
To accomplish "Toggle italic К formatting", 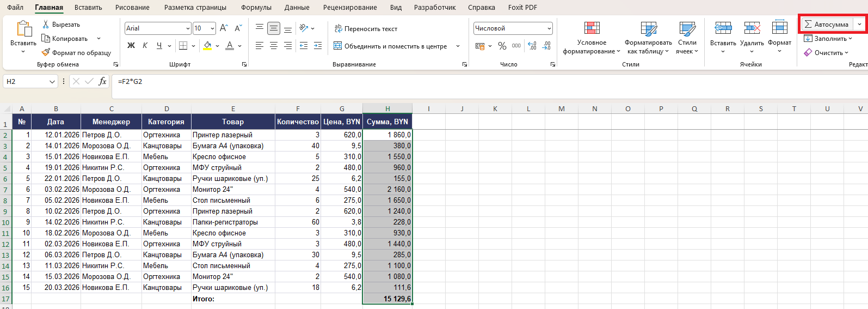I will coord(145,46).
